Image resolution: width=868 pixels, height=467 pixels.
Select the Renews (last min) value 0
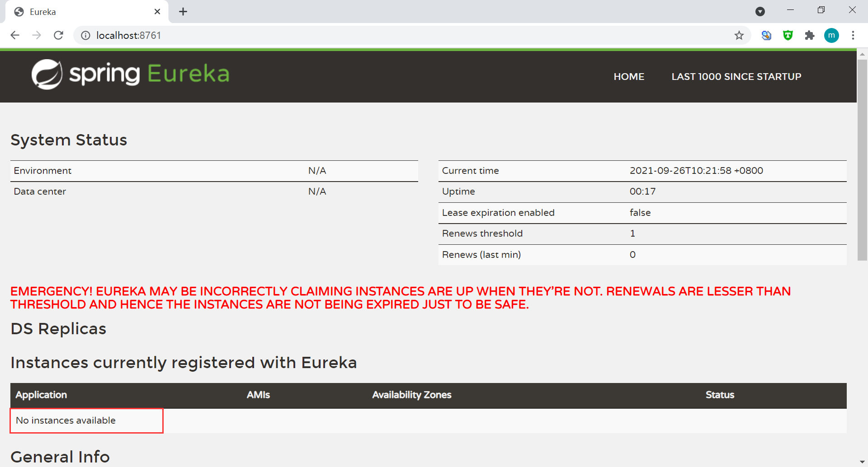point(632,255)
